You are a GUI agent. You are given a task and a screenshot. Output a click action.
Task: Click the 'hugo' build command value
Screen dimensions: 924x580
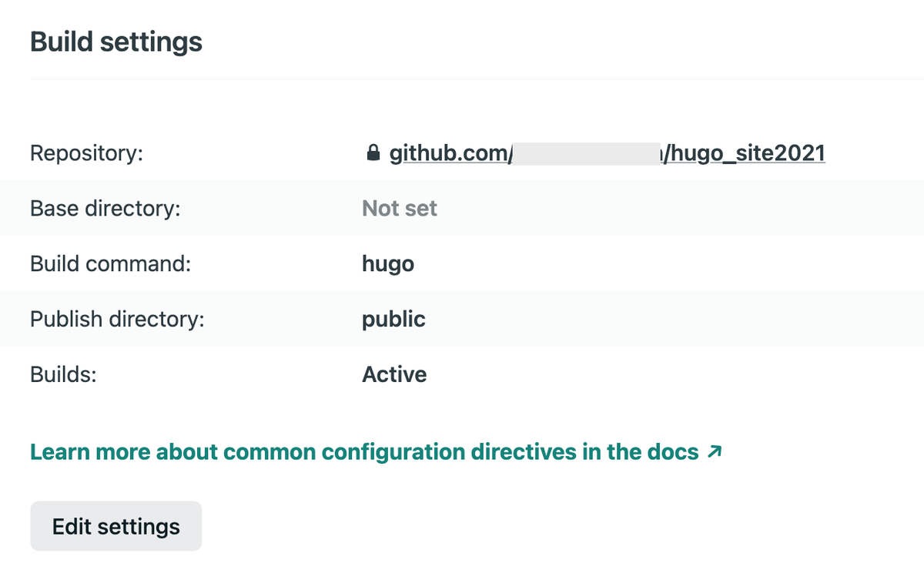pos(388,264)
